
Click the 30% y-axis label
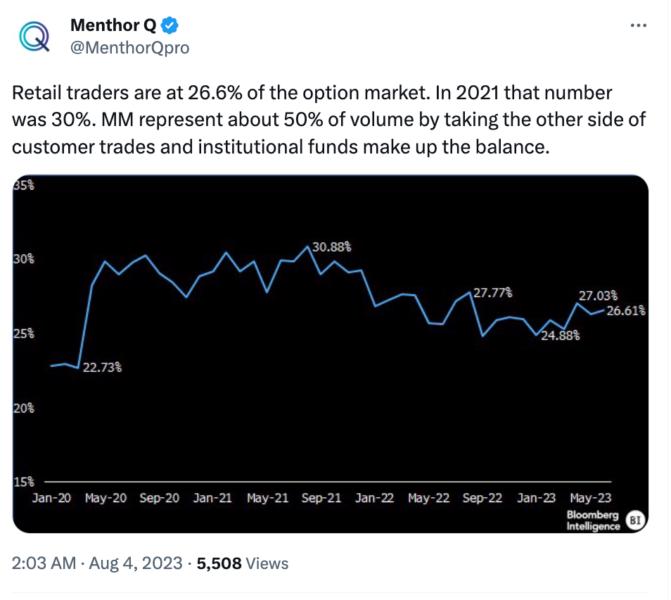23,258
